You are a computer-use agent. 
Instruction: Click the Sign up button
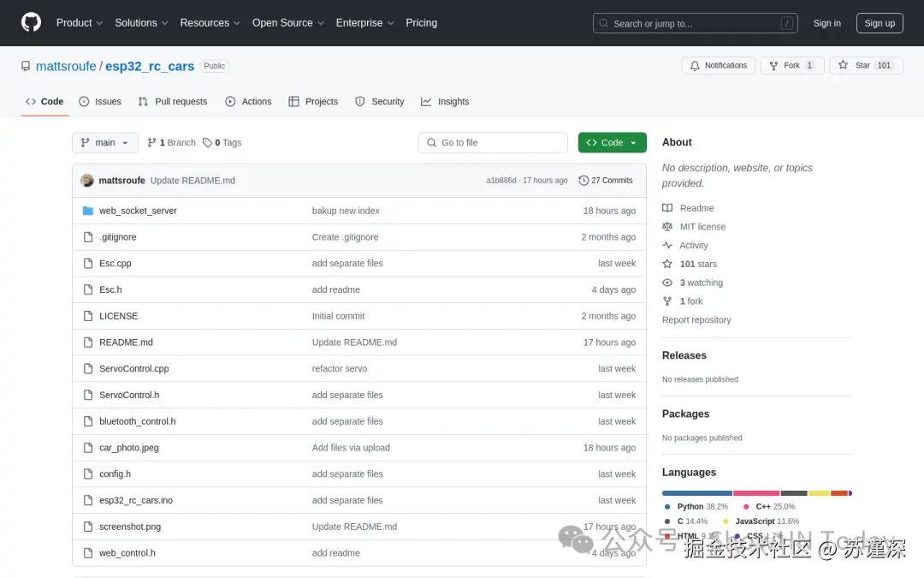tap(880, 24)
